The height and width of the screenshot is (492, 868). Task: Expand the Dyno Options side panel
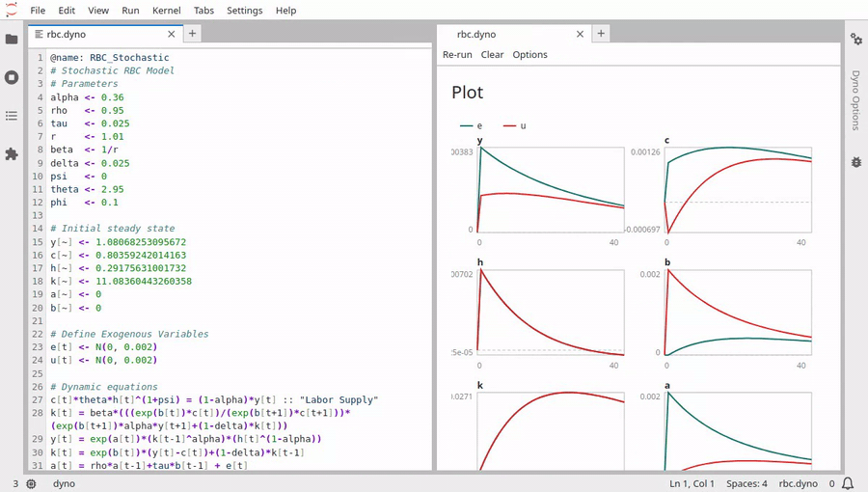pos(855,100)
